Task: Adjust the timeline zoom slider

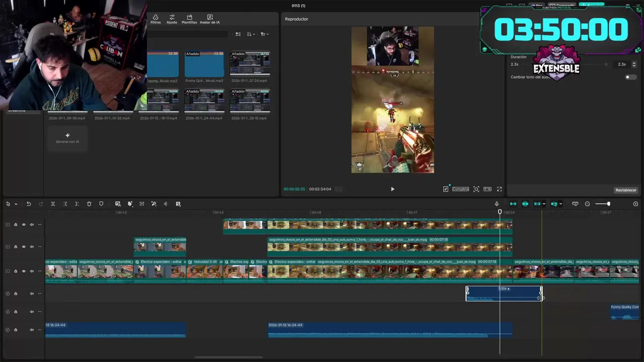Action: pos(602,204)
